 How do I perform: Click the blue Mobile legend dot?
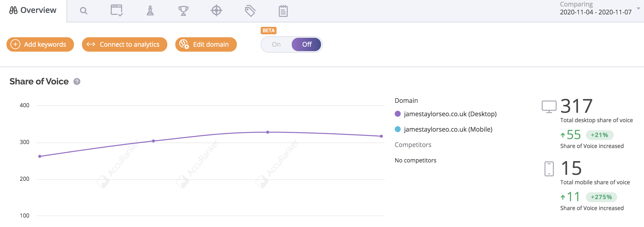pos(397,129)
